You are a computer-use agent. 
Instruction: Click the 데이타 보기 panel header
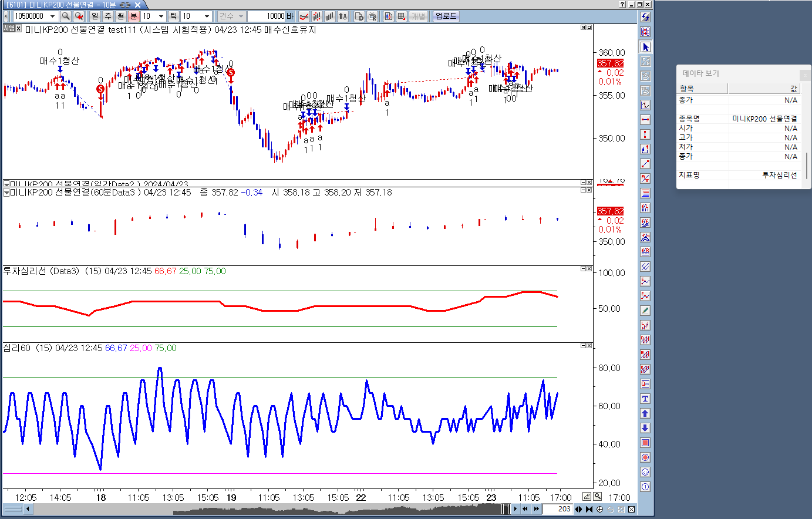(701, 73)
